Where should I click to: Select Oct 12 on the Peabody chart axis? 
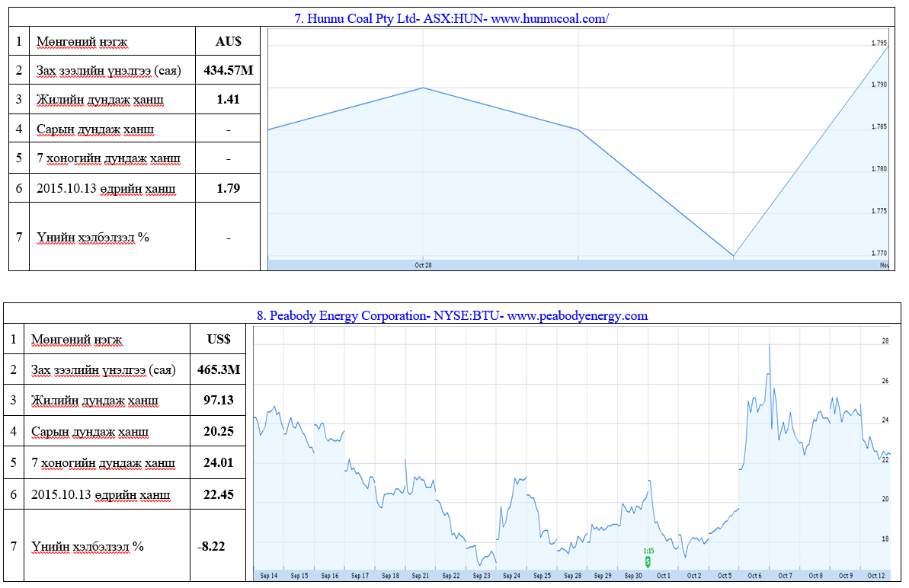point(876,576)
